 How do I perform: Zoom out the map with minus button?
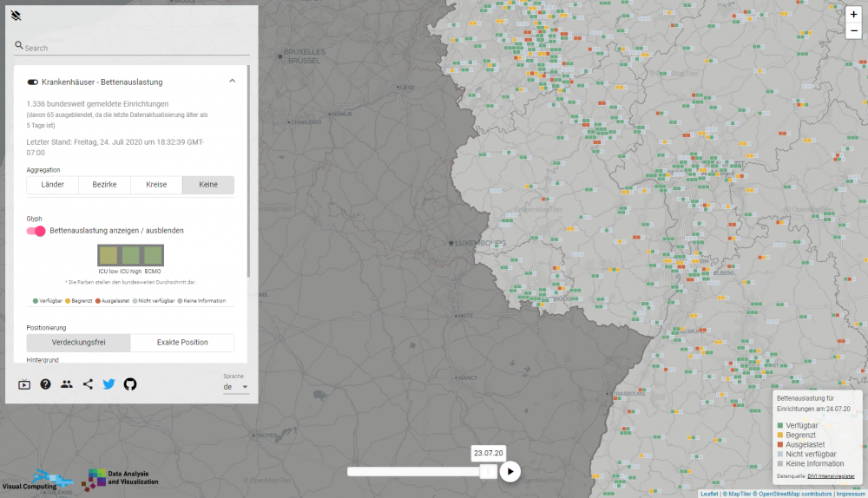click(x=853, y=31)
